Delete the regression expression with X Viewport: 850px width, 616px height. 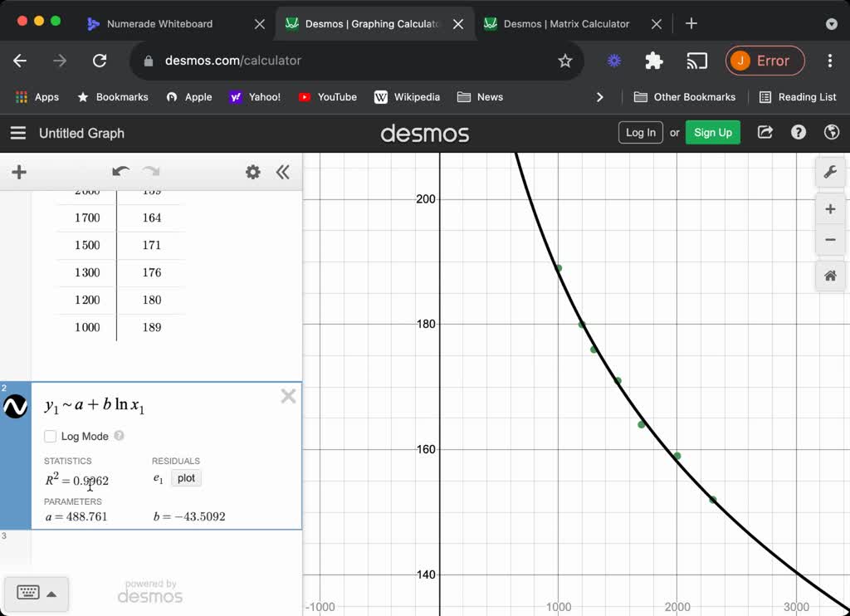(288, 396)
